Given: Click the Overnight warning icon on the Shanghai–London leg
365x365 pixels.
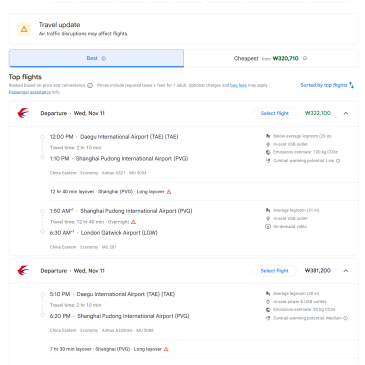Looking at the screenshot, I should 133,222.
